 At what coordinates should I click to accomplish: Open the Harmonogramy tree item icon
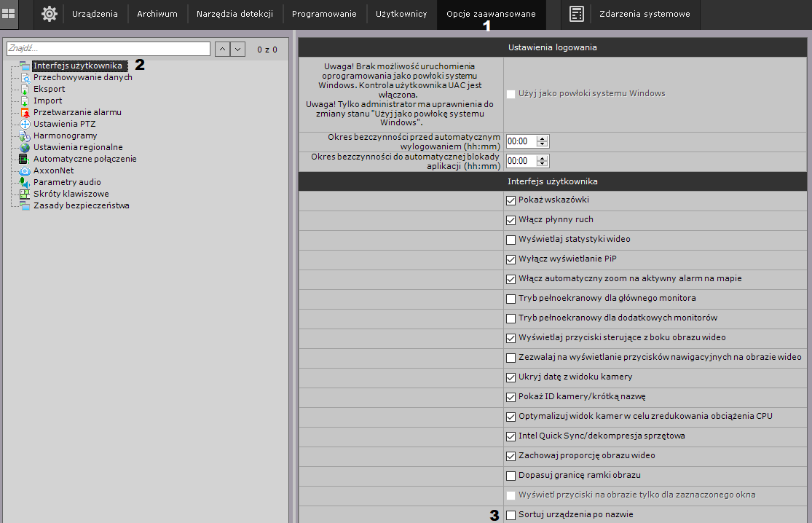tap(25, 135)
